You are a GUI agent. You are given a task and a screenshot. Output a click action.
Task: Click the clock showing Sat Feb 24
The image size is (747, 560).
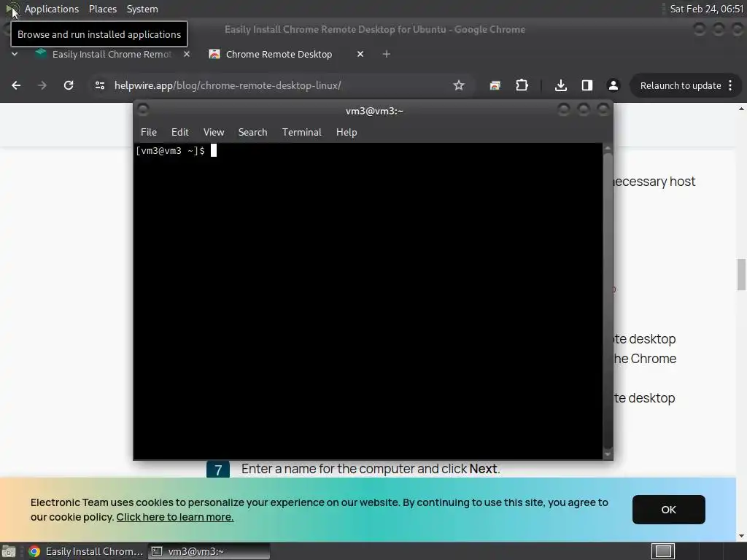tap(706, 9)
